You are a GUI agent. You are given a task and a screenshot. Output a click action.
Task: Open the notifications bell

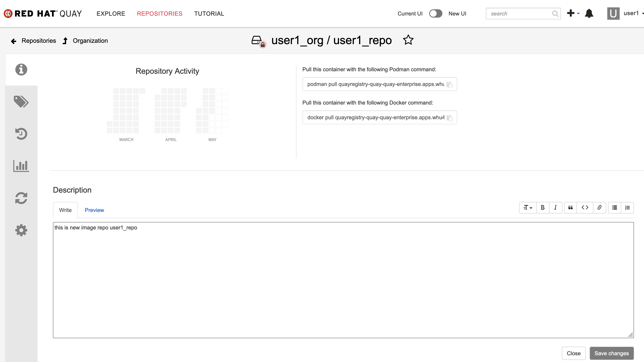(x=589, y=14)
